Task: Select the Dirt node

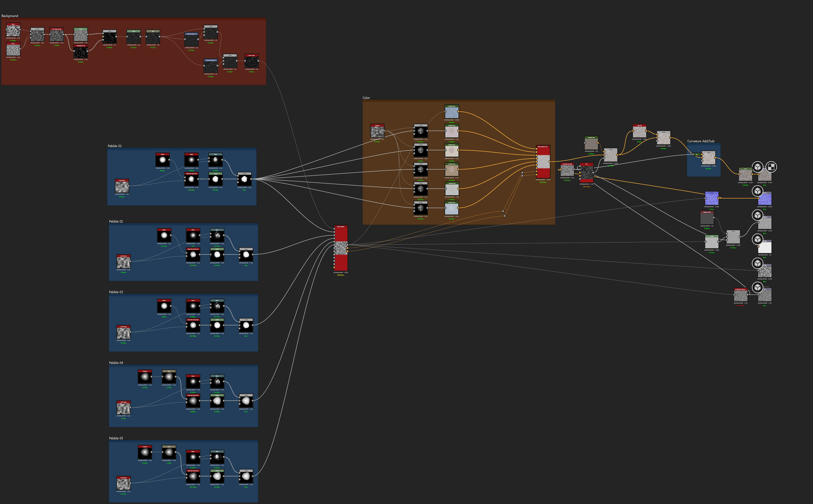Action: pyautogui.click(x=586, y=173)
